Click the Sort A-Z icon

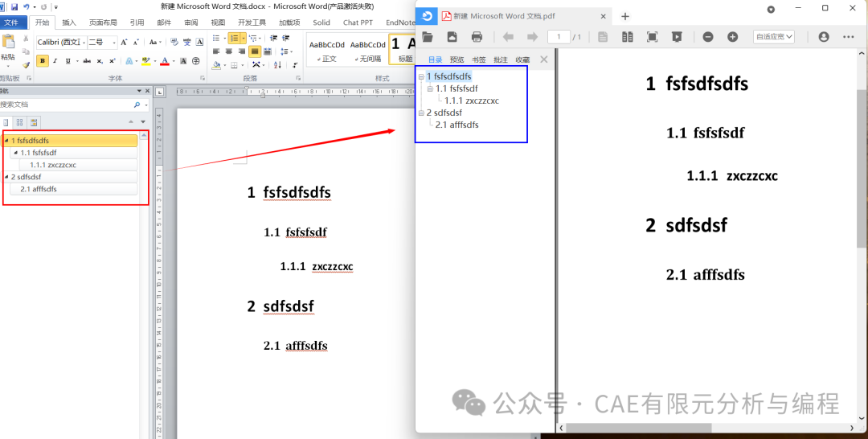click(277, 65)
